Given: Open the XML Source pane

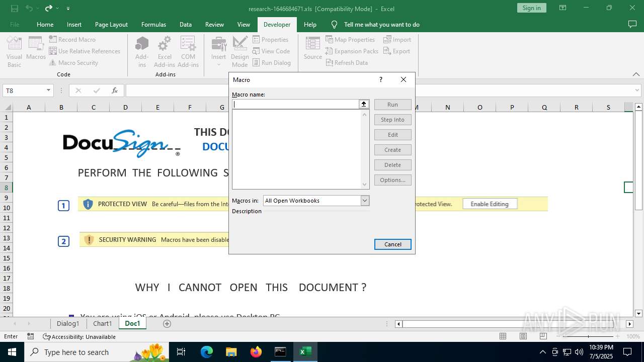Looking at the screenshot, I should click(312, 48).
